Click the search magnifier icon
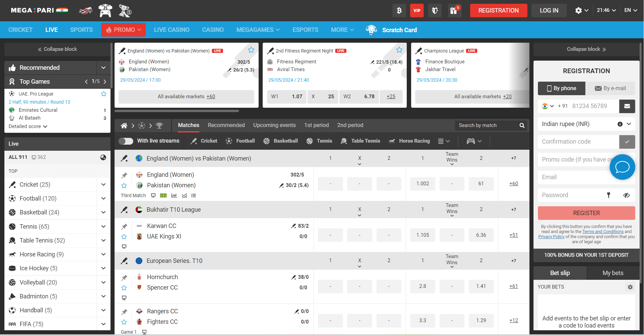Screen dimensions: 644x335 (522, 126)
